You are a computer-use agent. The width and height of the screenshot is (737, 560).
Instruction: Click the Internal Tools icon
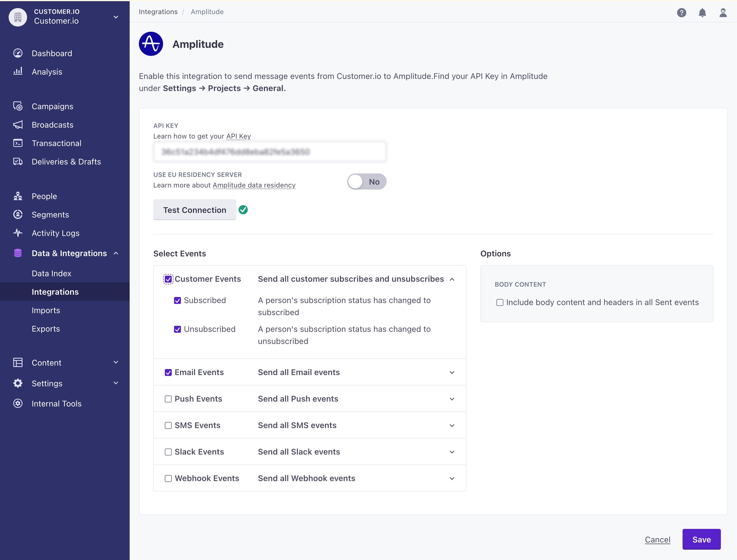click(18, 403)
